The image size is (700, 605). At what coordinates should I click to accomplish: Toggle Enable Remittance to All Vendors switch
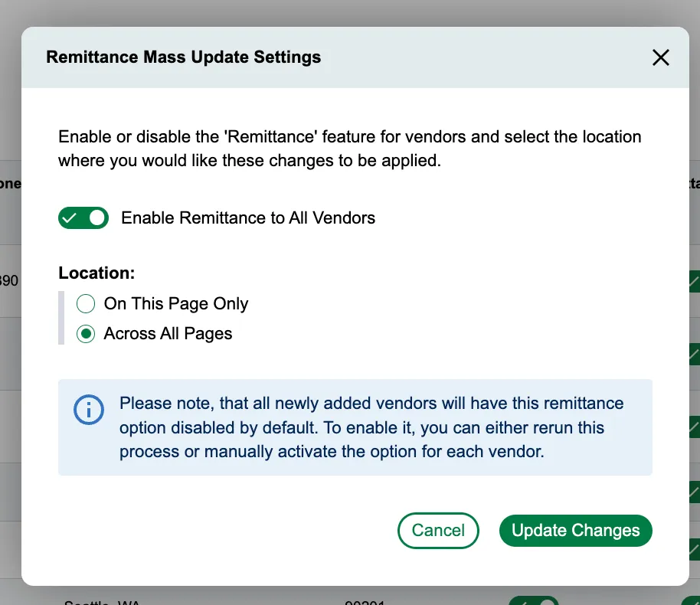pyautogui.click(x=83, y=218)
